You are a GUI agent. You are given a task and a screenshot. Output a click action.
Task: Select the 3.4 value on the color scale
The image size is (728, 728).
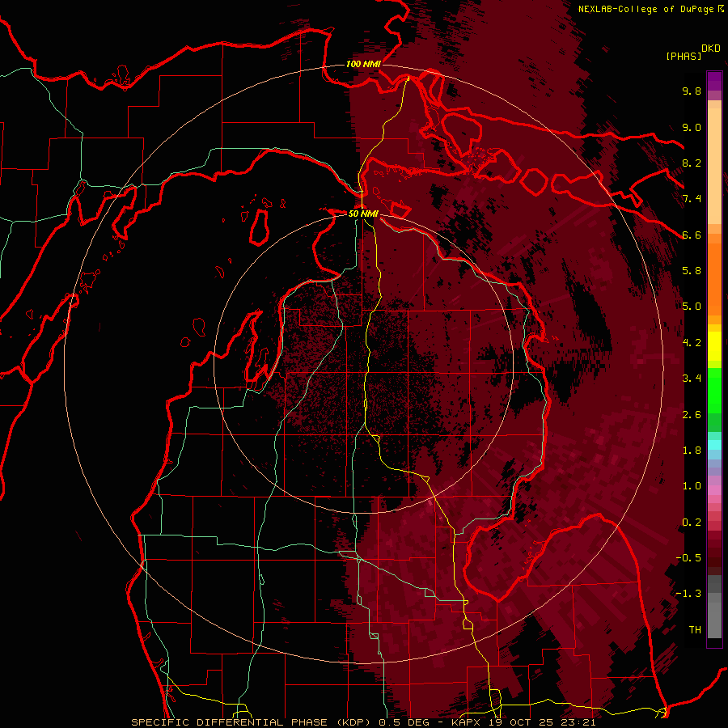click(692, 379)
